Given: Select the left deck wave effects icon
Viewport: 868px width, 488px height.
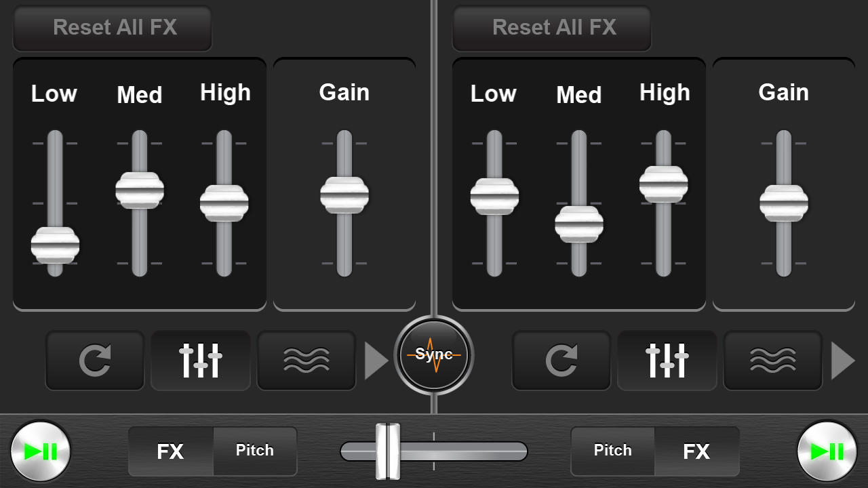Looking at the screenshot, I should tap(307, 361).
